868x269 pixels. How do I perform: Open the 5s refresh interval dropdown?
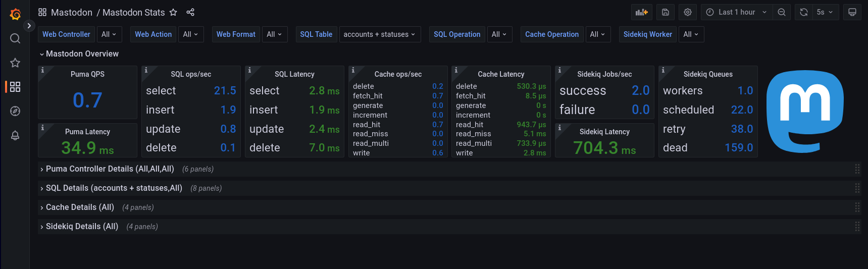(x=825, y=12)
